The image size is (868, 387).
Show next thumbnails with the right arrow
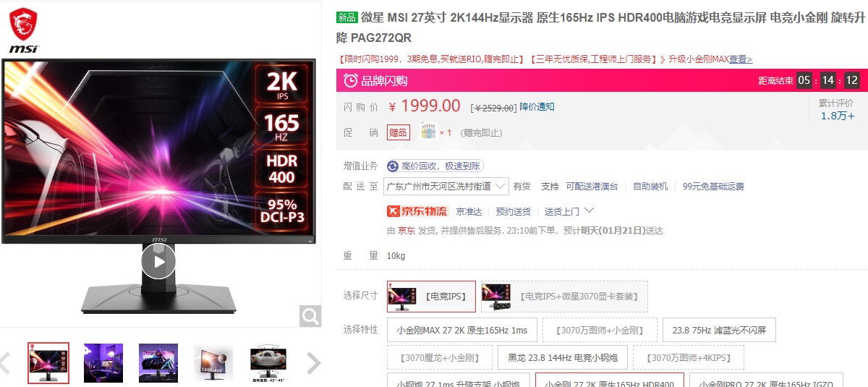[313, 362]
